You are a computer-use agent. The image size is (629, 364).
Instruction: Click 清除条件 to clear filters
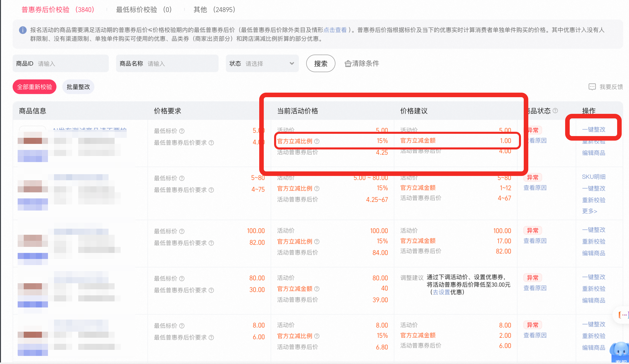tap(362, 63)
